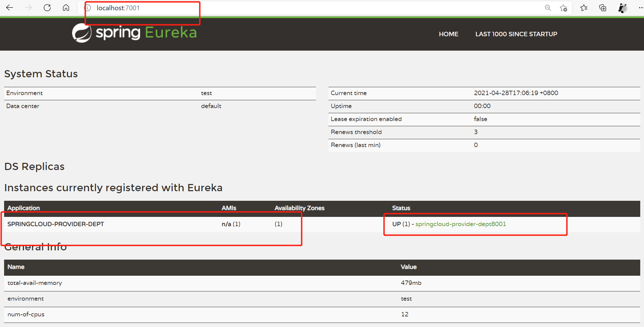Select the timestamp 2021-04-28T17:06:19 +0800

[x=516, y=93]
